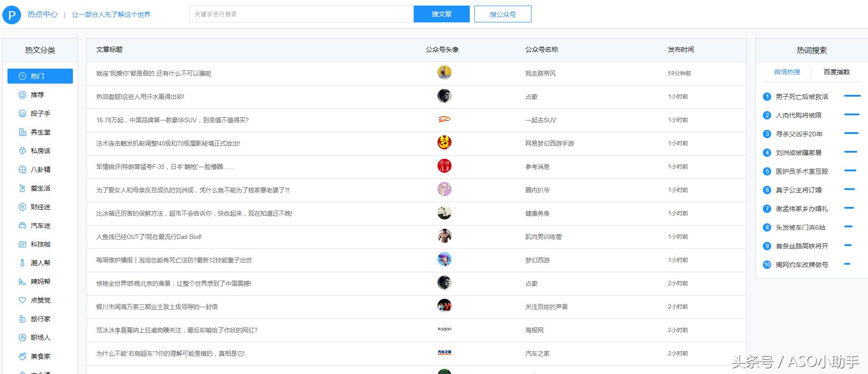
Task: Open article about 法术连击触发机制调整
Action: (x=168, y=143)
